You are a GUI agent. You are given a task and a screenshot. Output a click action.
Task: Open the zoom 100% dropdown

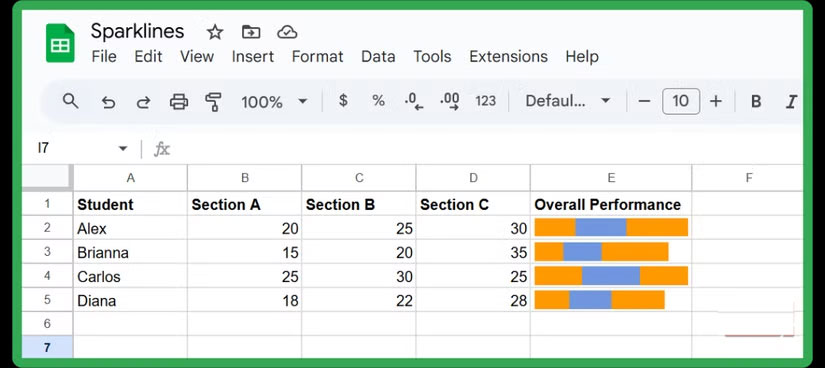point(274,101)
